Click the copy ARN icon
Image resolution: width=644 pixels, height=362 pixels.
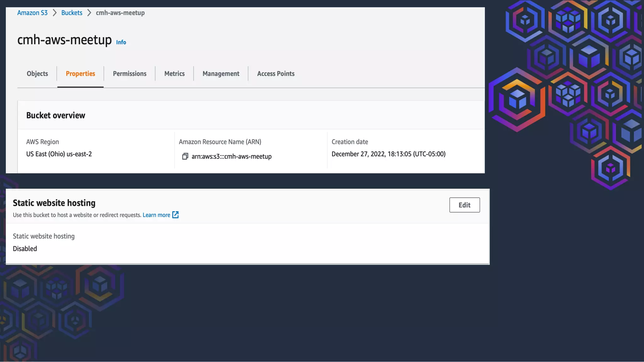pos(185,156)
